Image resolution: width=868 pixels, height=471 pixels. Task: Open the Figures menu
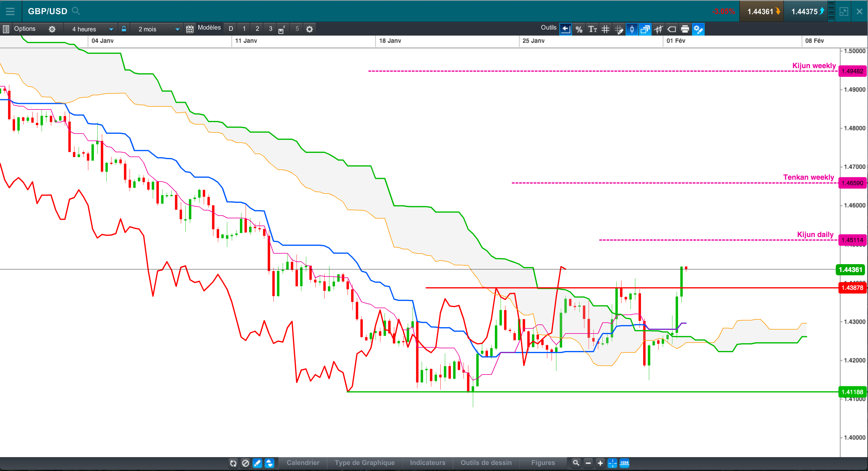pyautogui.click(x=543, y=463)
